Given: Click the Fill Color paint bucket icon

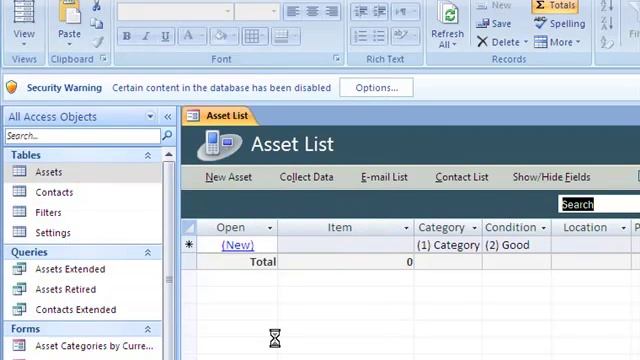Looking at the screenshot, I should [220, 36].
